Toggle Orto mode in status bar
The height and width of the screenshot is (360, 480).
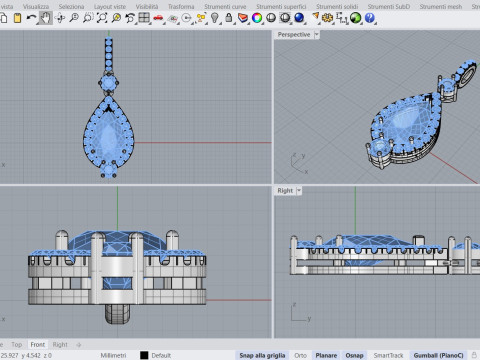point(300,355)
